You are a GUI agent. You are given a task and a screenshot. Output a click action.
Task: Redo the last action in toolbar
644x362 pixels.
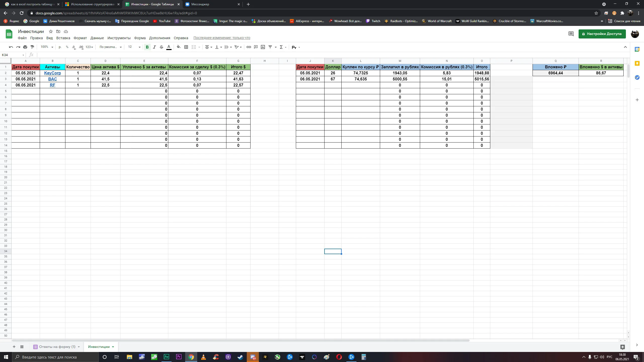pyautogui.click(x=18, y=47)
